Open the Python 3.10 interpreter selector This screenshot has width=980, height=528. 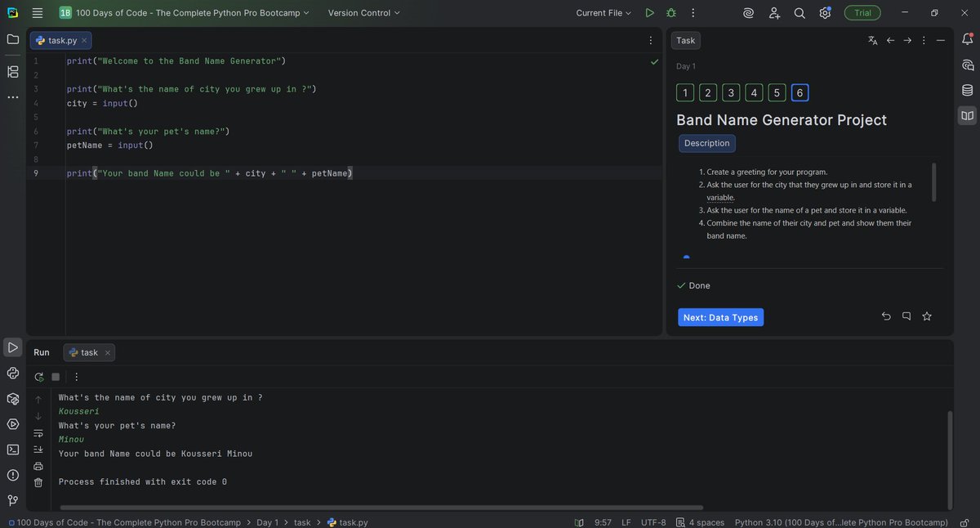841,522
